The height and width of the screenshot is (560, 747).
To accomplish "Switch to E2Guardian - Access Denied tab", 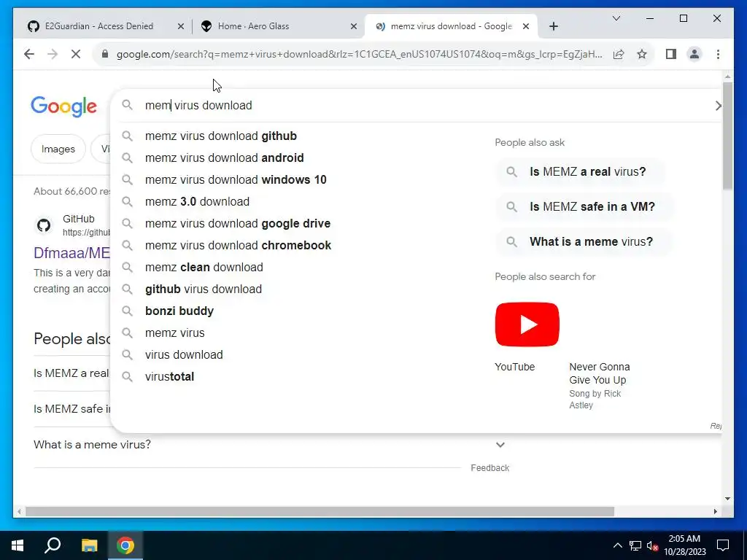I will pos(99,26).
